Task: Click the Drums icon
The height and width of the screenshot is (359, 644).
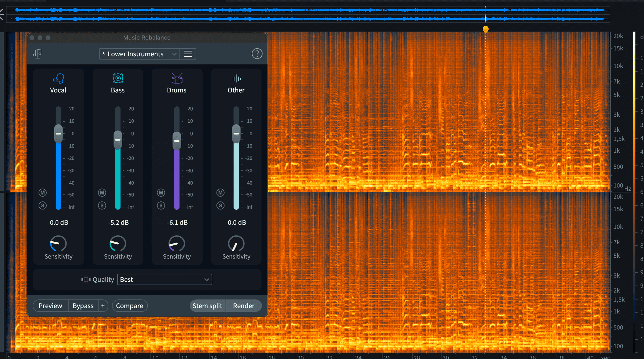Action: 177,78
